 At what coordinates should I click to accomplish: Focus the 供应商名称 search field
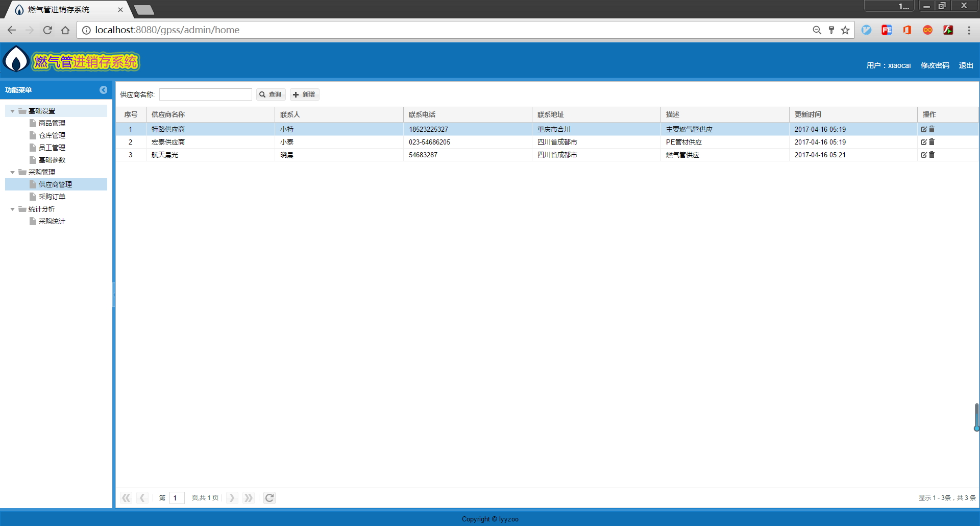coord(206,94)
